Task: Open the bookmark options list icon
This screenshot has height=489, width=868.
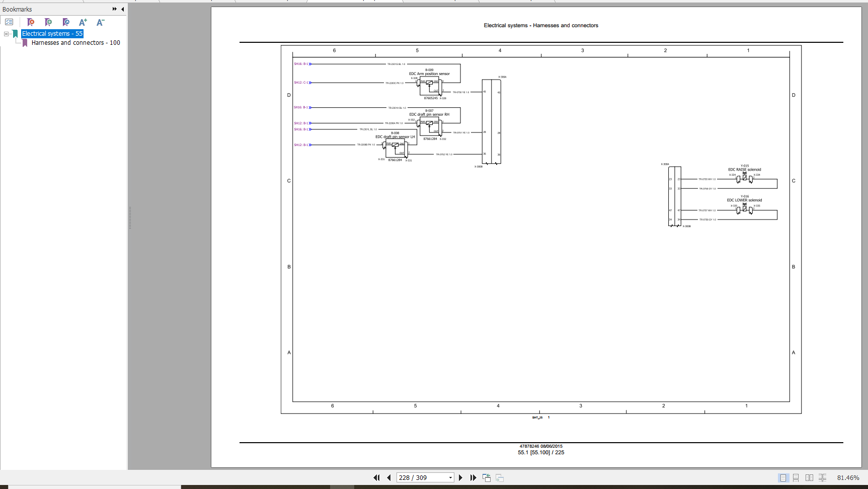Action: (x=9, y=22)
